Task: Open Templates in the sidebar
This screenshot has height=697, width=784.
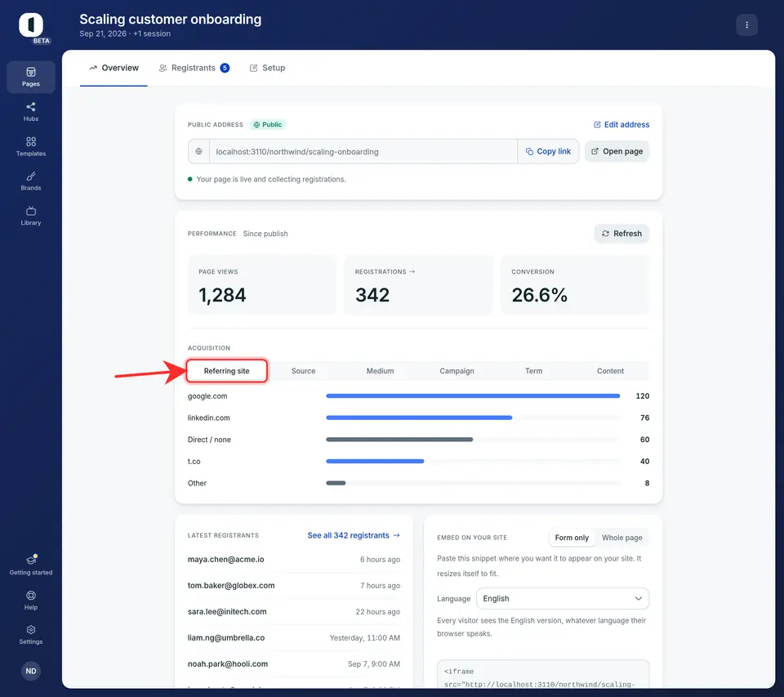Action: [31, 146]
